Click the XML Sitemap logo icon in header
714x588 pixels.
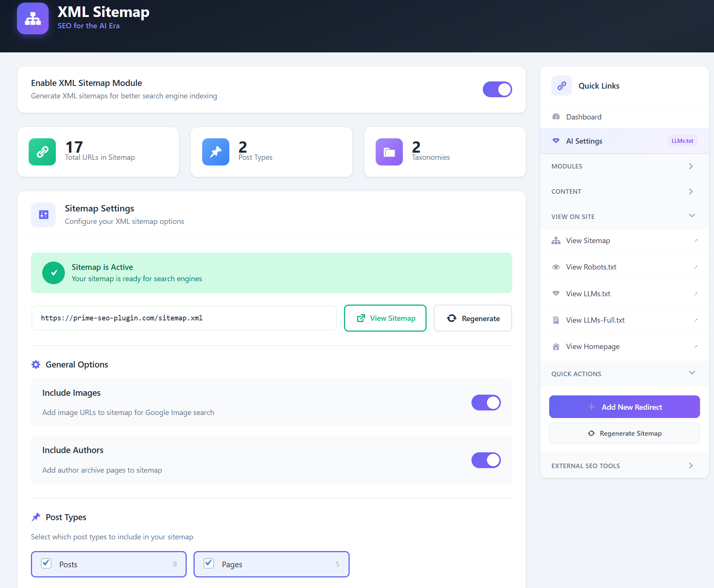coord(33,18)
